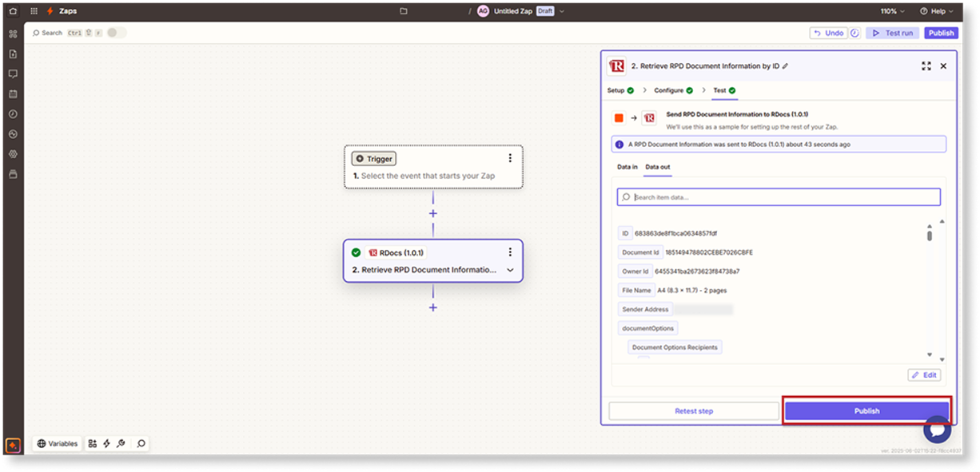Close the step editor panel
The width and height of the screenshot is (980, 472).
[943, 66]
